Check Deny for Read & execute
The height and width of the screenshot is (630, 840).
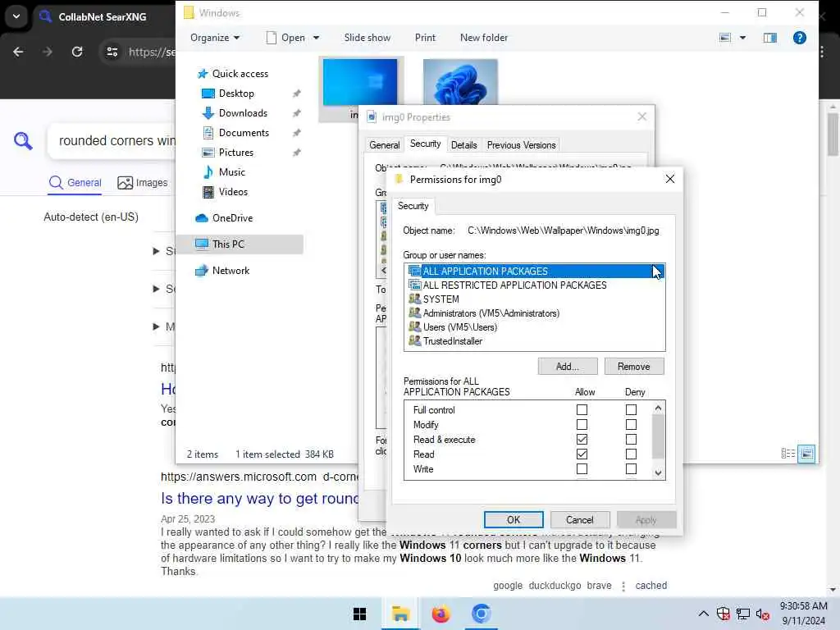tap(631, 440)
